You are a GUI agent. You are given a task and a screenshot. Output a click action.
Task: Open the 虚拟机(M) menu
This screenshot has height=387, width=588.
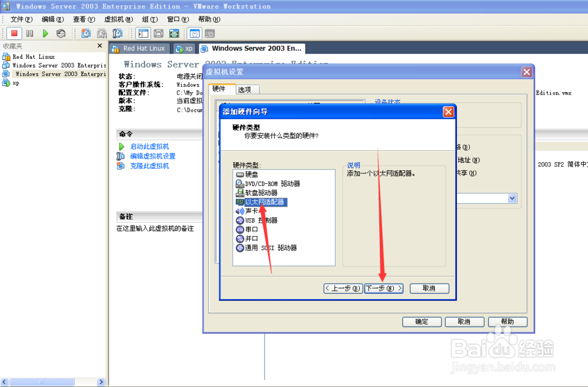pos(119,19)
